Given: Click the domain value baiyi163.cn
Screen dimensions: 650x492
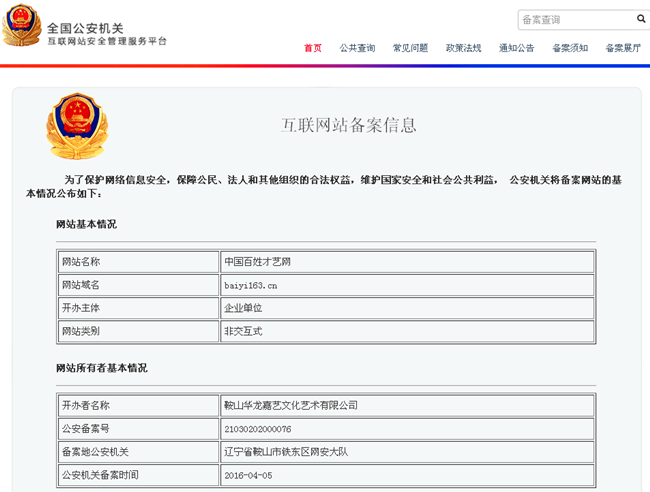Looking at the screenshot, I should point(251,285).
